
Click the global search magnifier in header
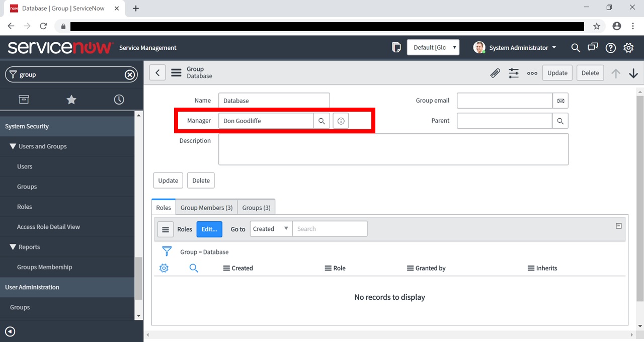[x=576, y=48]
